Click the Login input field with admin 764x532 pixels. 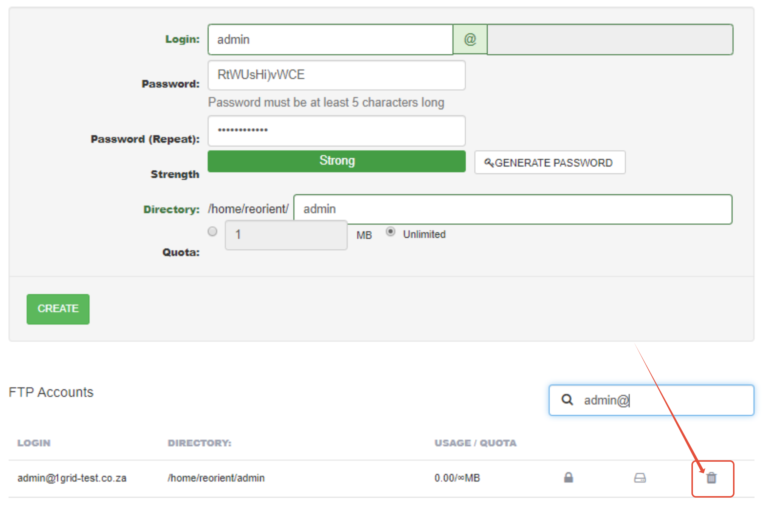tap(330, 39)
